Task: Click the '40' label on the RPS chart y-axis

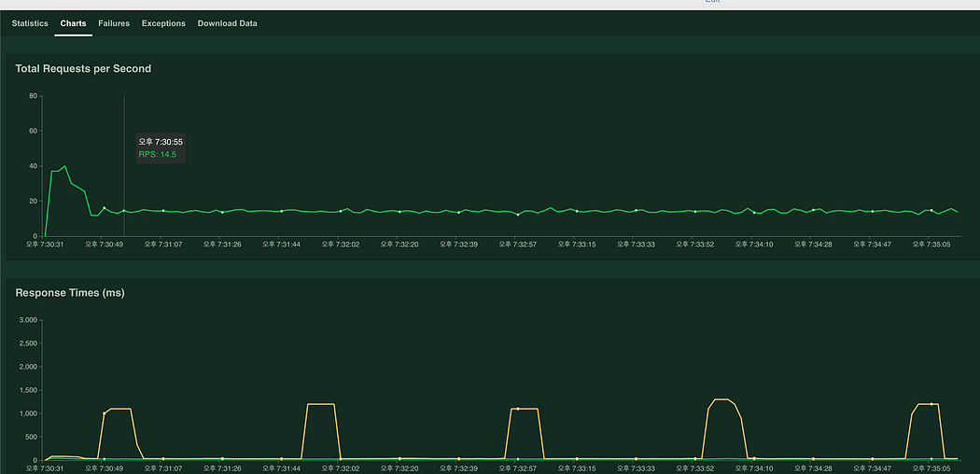Action: point(33,166)
